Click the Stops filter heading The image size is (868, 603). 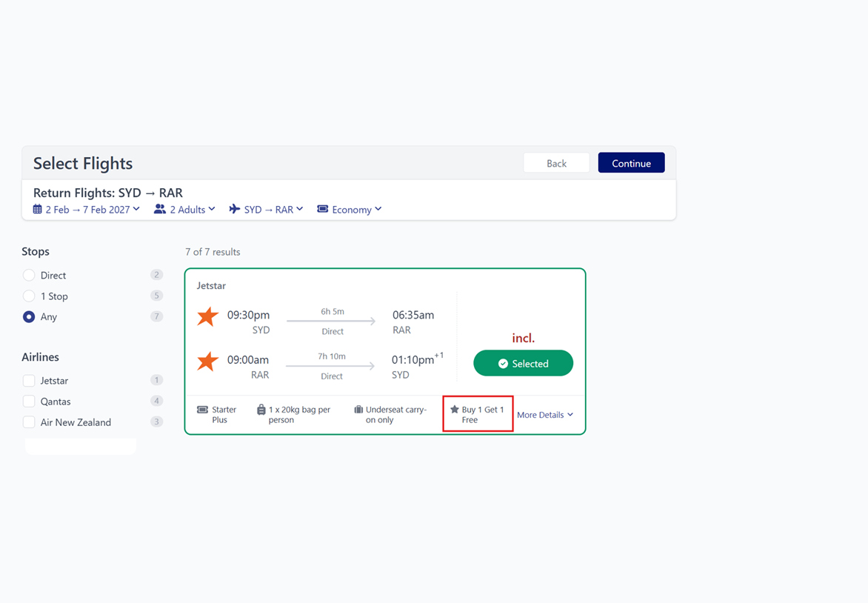36,251
